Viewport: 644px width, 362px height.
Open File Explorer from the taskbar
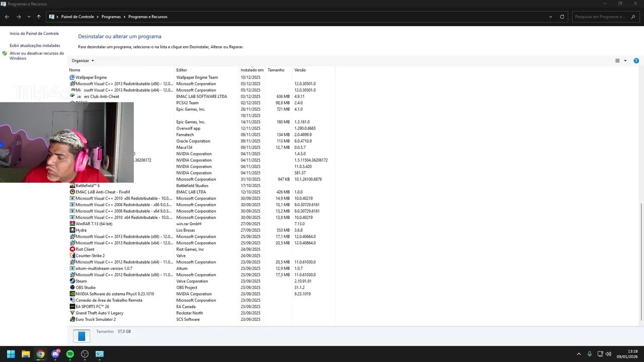pyautogui.click(x=26, y=354)
